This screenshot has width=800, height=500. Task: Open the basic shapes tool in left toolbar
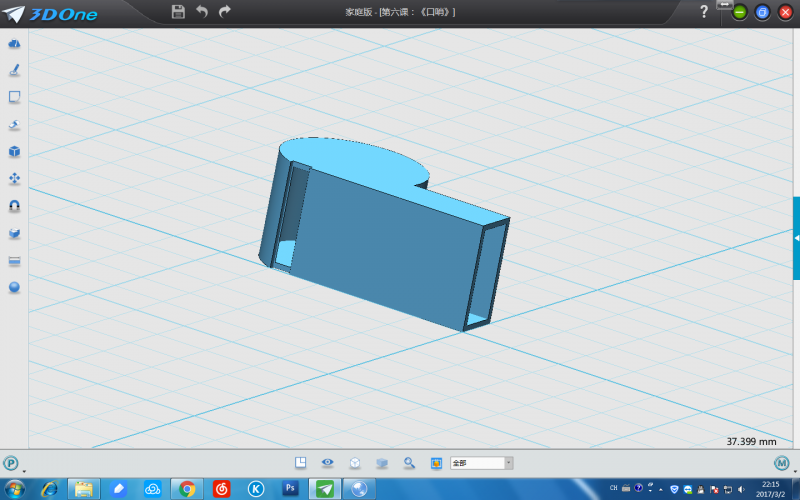pyautogui.click(x=14, y=44)
